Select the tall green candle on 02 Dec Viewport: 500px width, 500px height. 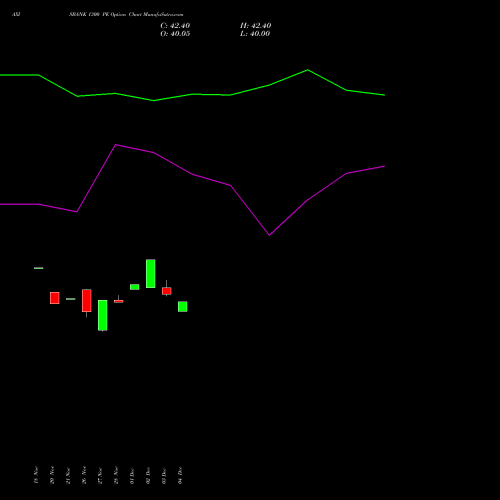[x=151, y=274]
